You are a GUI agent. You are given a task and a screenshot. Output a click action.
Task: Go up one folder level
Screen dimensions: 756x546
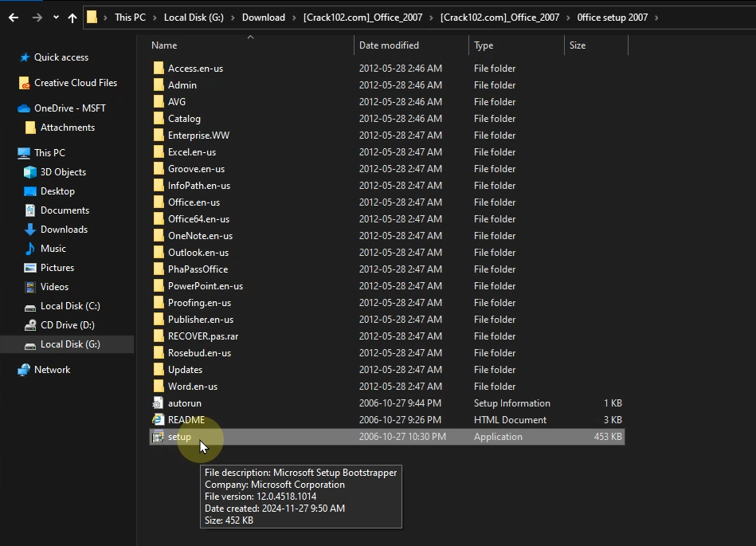(72, 18)
